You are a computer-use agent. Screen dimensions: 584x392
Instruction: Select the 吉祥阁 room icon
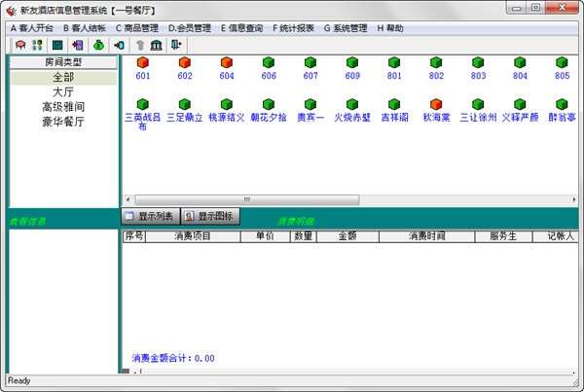point(394,103)
